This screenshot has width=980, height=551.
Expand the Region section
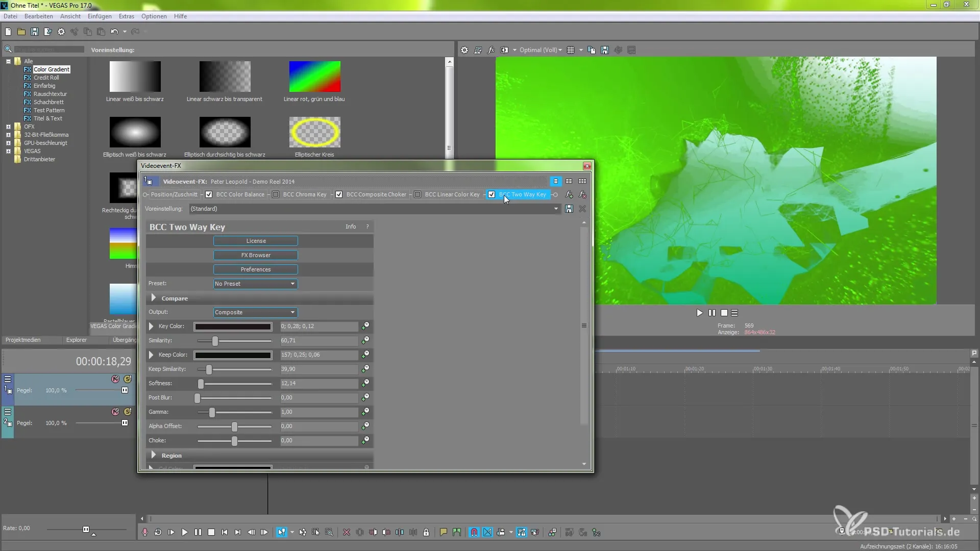154,455
